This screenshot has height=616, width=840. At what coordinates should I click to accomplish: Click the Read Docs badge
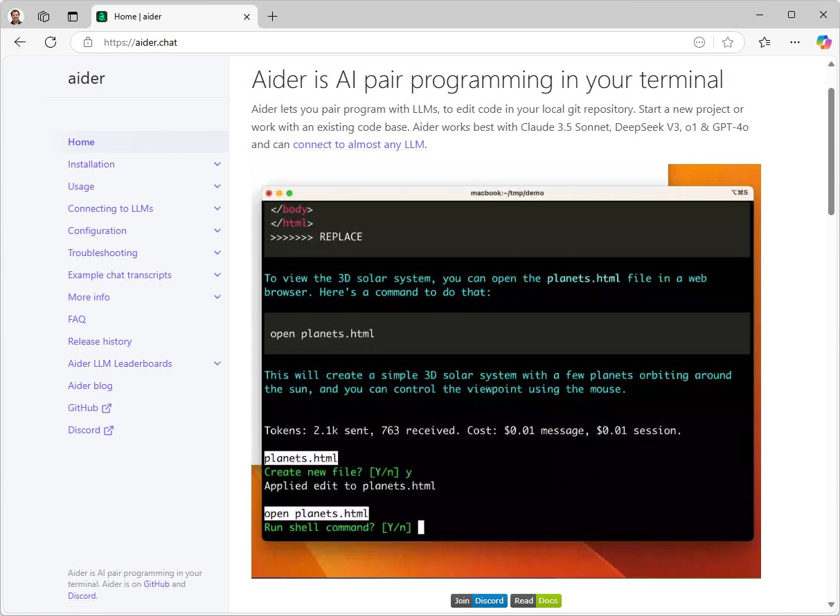click(x=536, y=601)
